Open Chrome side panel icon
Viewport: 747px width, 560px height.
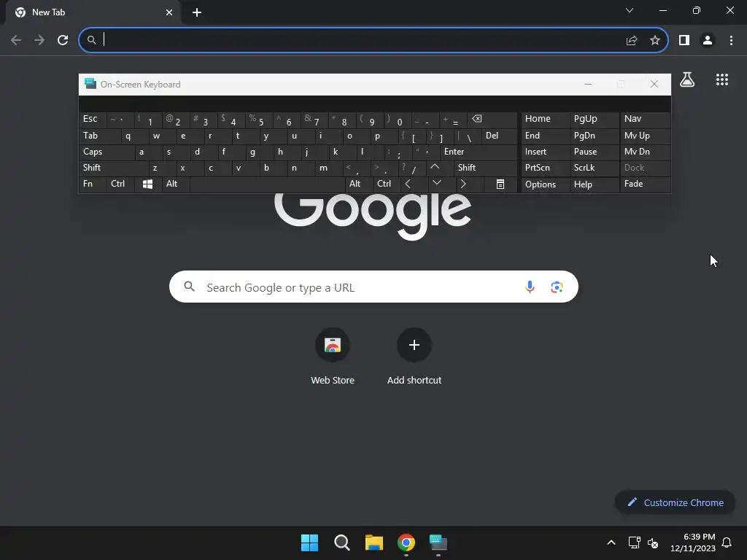[684, 41]
